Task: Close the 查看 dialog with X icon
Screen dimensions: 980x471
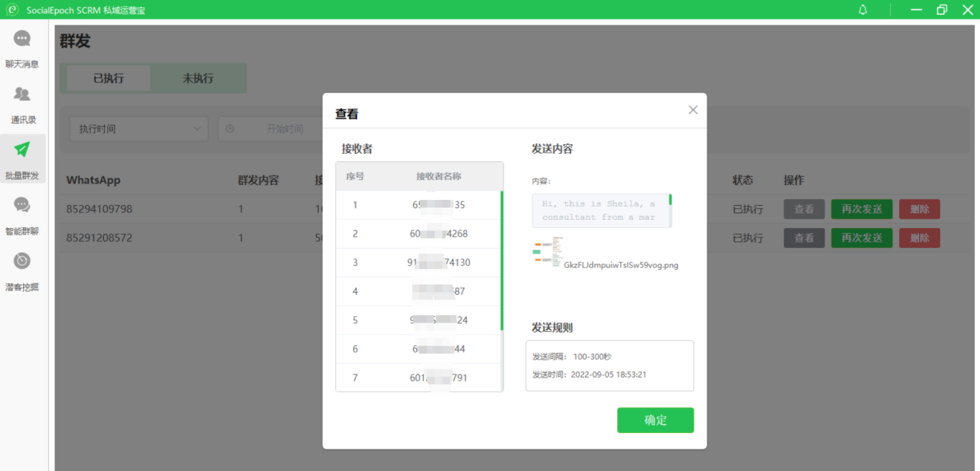Action: coord(693,110)
